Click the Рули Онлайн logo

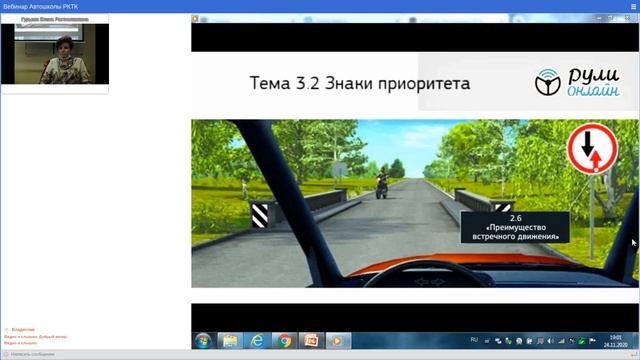(x=578, y=82)
